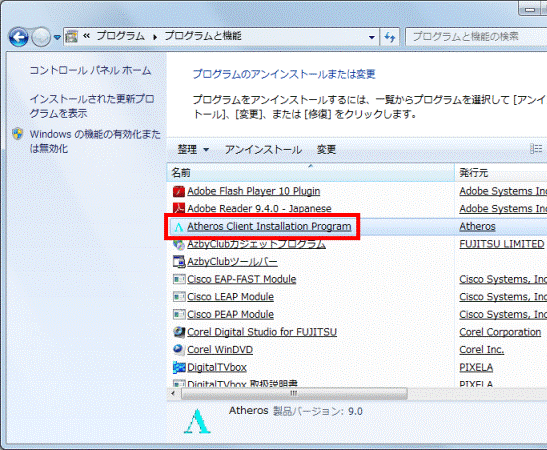Click publisher Corel Inc. cell
Viewport: 547px width, 450px height.
click(481, 350)
